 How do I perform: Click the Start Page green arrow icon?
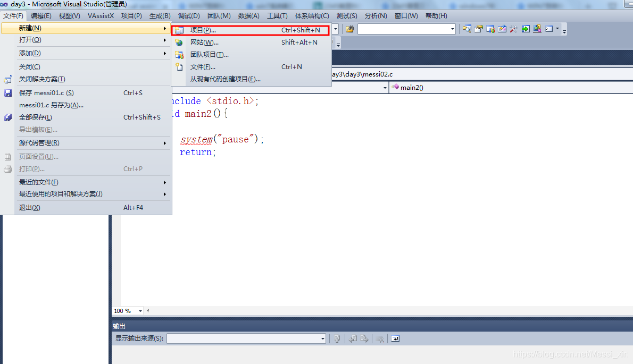click(x=525, y=29)
